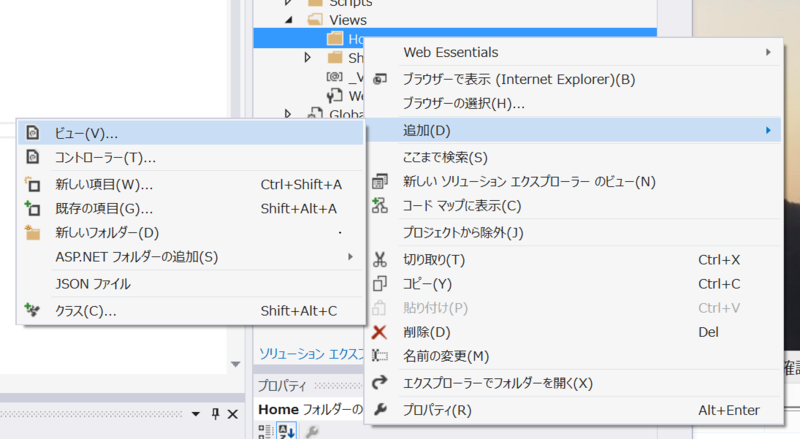Add a JSON ファイル

190,284
